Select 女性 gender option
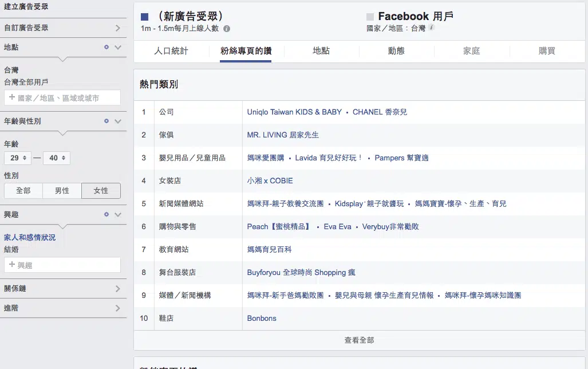The width and height of the screenshot is (588, 369). 101,191
